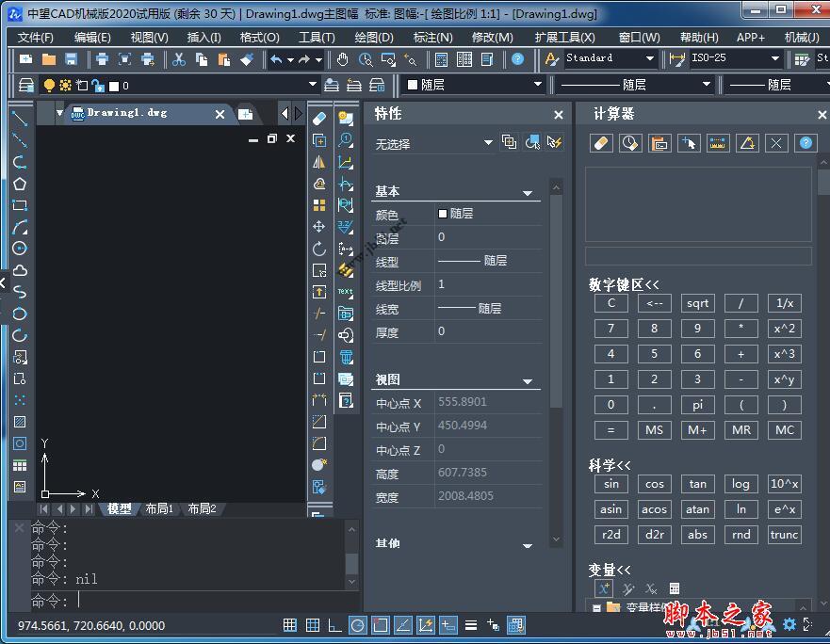
Task: Click the sqrt calculator button
Action: (698, 304)
